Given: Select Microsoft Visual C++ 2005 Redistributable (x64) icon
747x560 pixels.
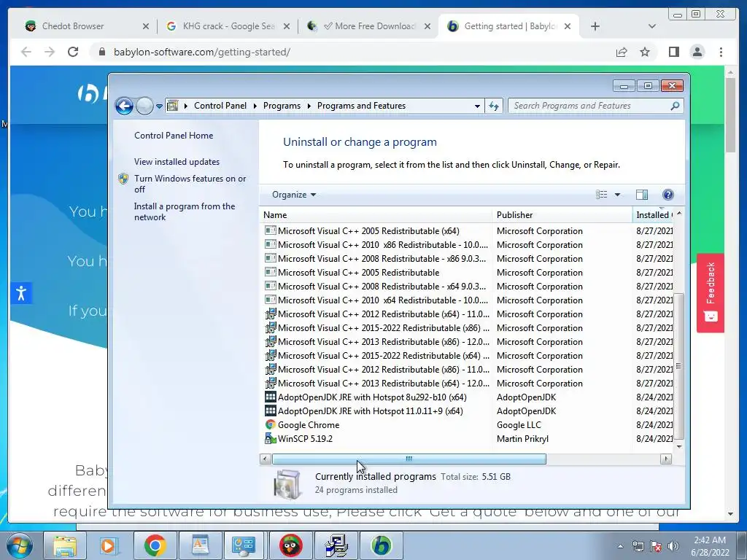Looking at the screenshot, I should click(270, 230).
